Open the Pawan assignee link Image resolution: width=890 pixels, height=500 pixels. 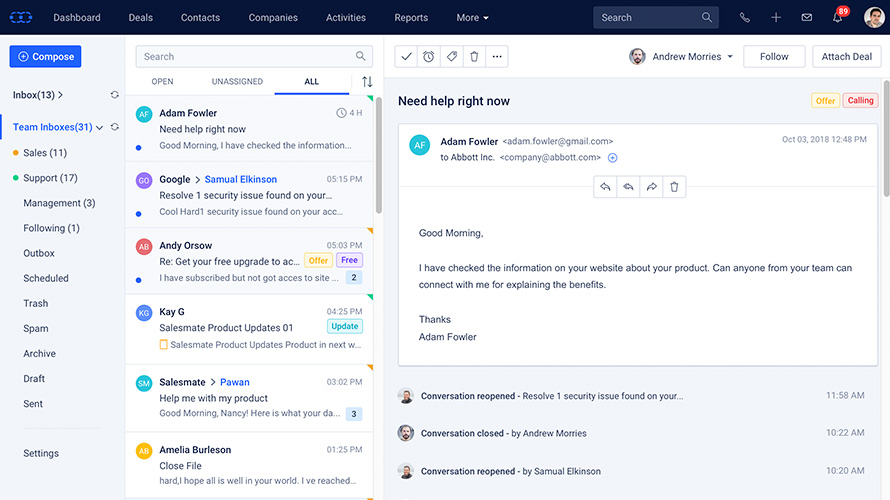[x=234, y=382]
